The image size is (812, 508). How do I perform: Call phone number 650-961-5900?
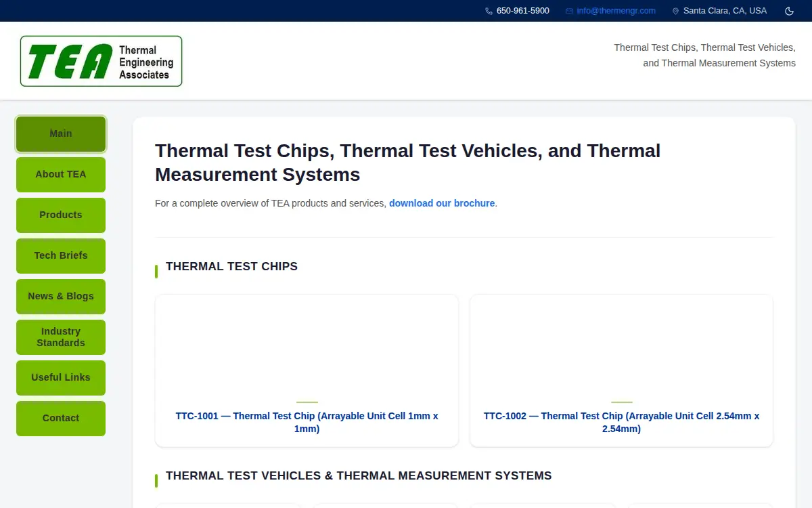pyautogui.click(x=523, y=11)
